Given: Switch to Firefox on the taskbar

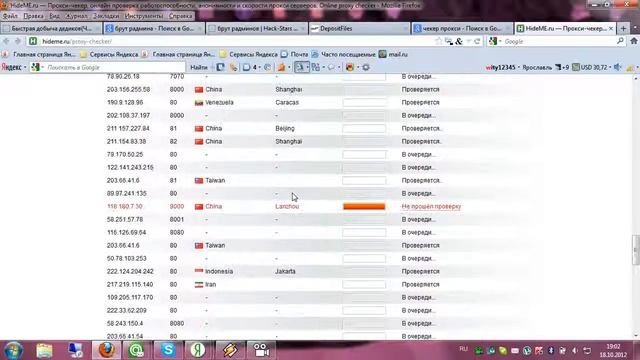Looking at the screenshot, I should coord(106,350).
